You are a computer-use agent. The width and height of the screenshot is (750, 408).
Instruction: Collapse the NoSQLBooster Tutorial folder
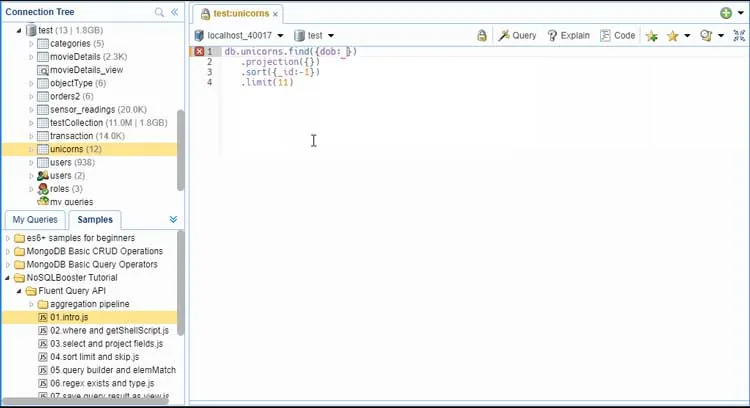[7, 277]
